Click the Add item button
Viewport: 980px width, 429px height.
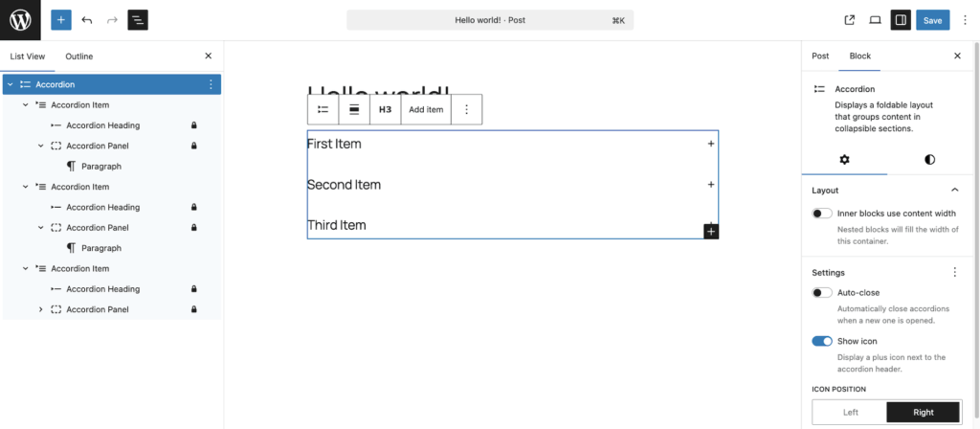pyautogui.click(x=426, y=109)
